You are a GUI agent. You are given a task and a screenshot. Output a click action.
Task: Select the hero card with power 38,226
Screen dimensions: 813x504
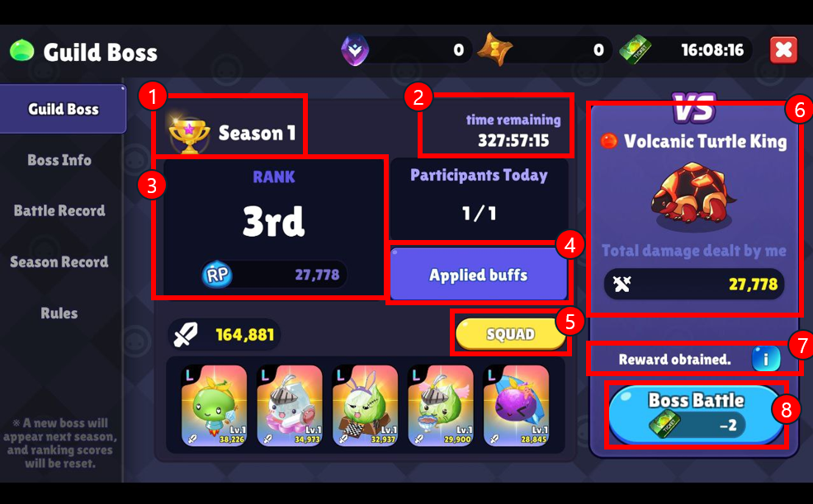coord(214,405)
